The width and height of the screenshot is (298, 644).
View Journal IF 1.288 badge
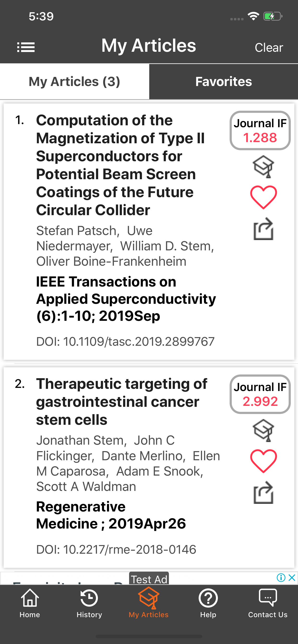(260, 131)
